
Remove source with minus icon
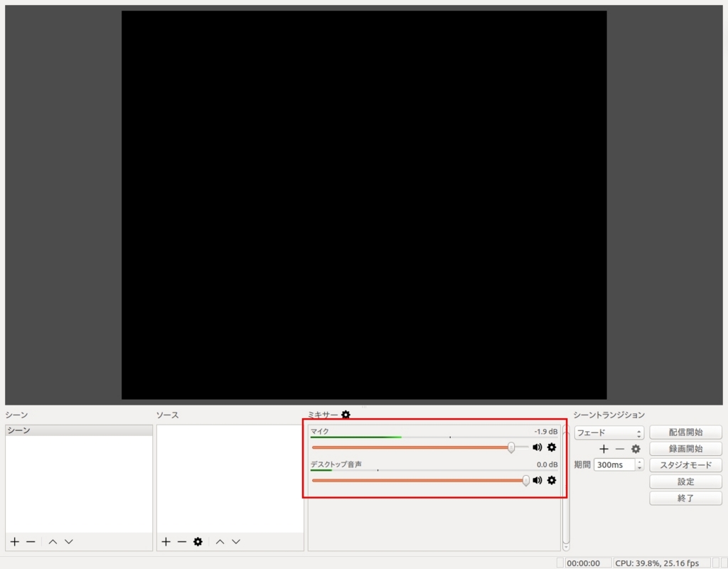coord(182,541)
